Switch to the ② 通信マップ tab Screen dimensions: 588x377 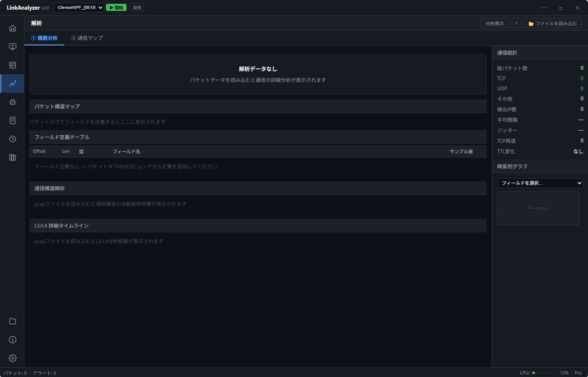[x=87, y=38]
